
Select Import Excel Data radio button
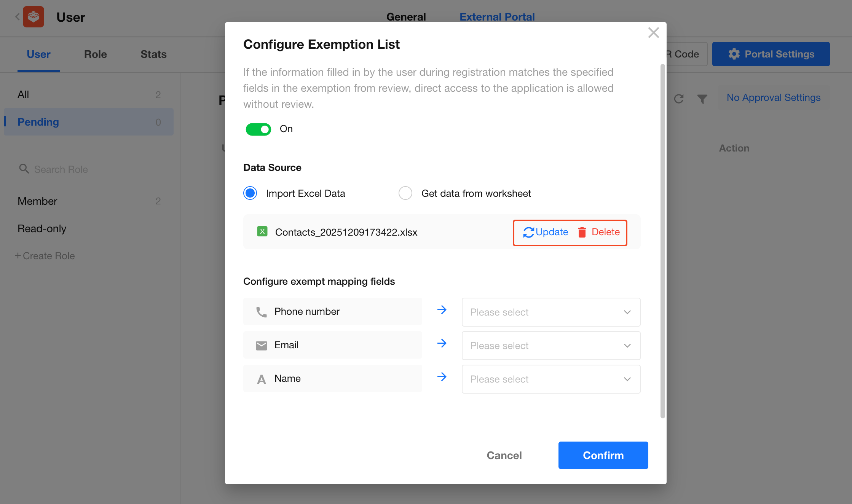pos(250,193)
